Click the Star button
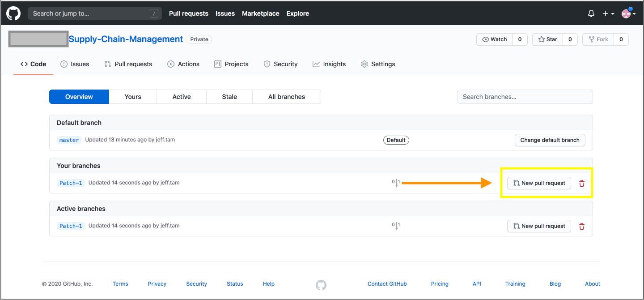 547,39
